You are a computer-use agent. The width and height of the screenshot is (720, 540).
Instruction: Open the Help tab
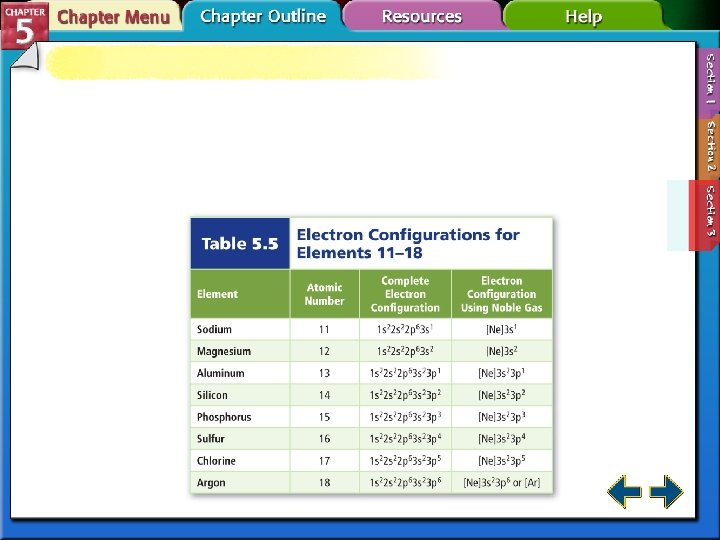(583, 17)
